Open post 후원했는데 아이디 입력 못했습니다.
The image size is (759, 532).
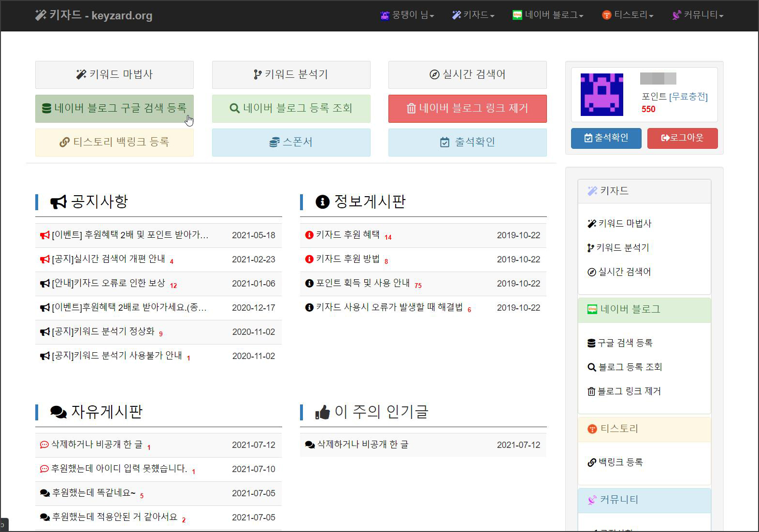pos(119,469)
